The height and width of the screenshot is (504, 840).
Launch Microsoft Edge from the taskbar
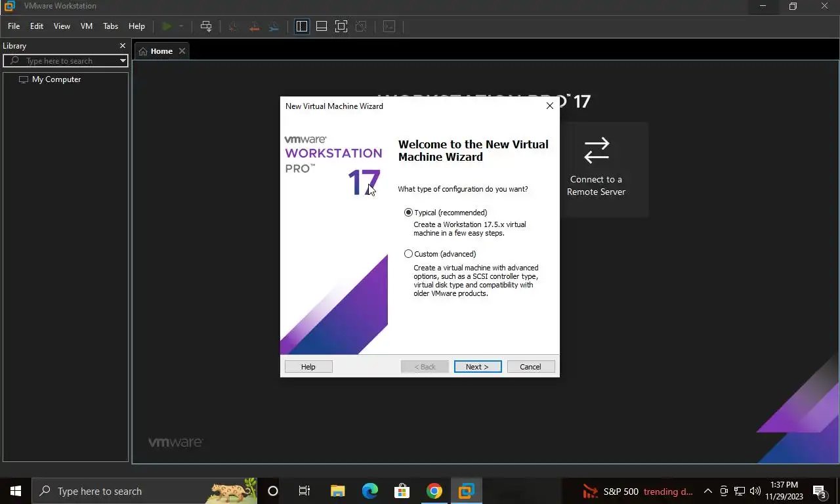click(370, 491)
